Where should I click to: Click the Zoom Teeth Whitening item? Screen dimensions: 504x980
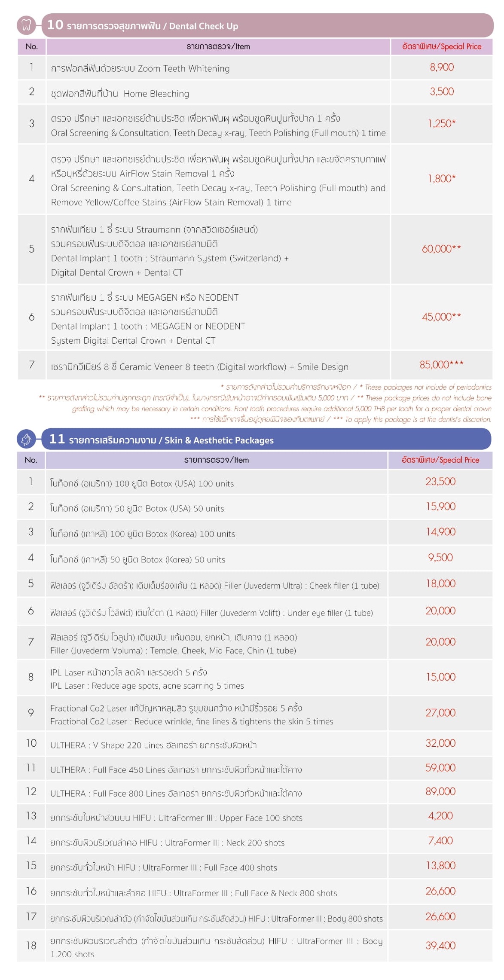(140, 69)
